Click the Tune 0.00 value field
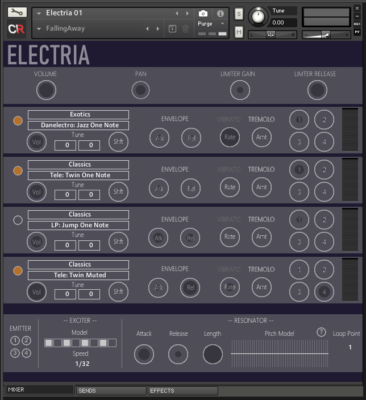 tap(282, 23)
